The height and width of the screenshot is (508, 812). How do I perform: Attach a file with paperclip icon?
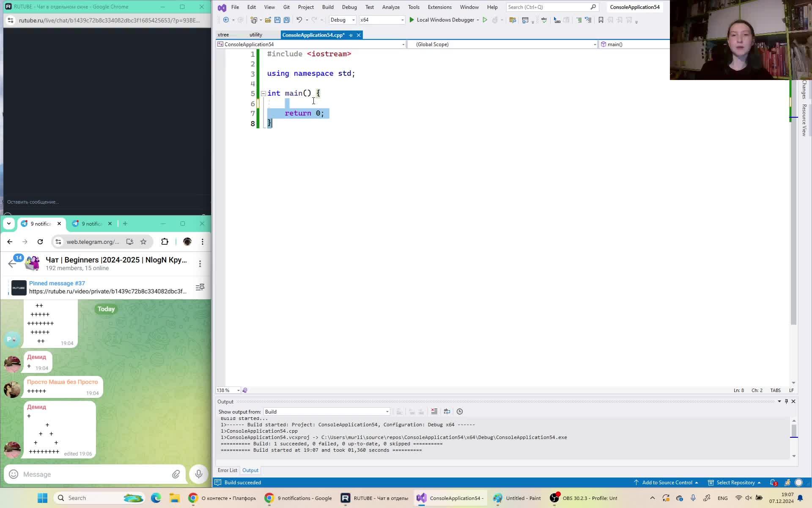(176, 474)
